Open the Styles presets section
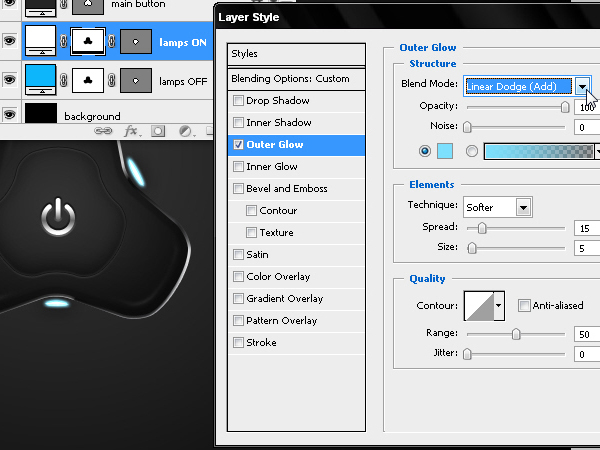Image resolution: width=600 pixels, height=450 pixels. (296, 54)
